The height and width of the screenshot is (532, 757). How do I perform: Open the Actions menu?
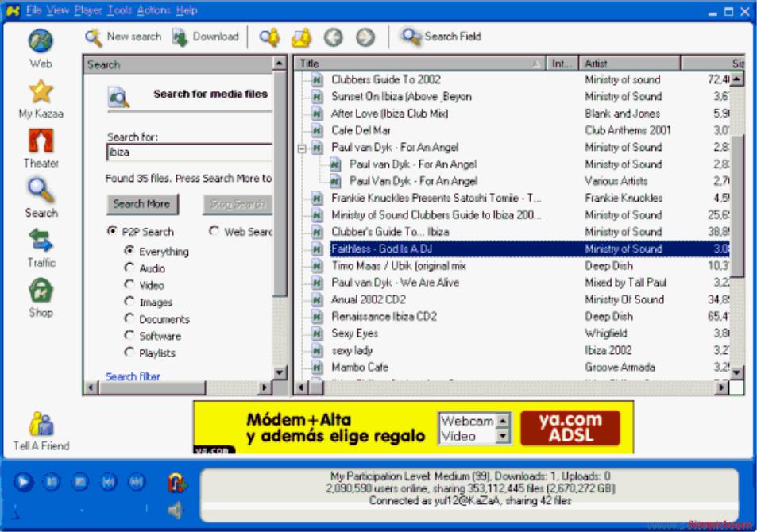tap(154, 10)
